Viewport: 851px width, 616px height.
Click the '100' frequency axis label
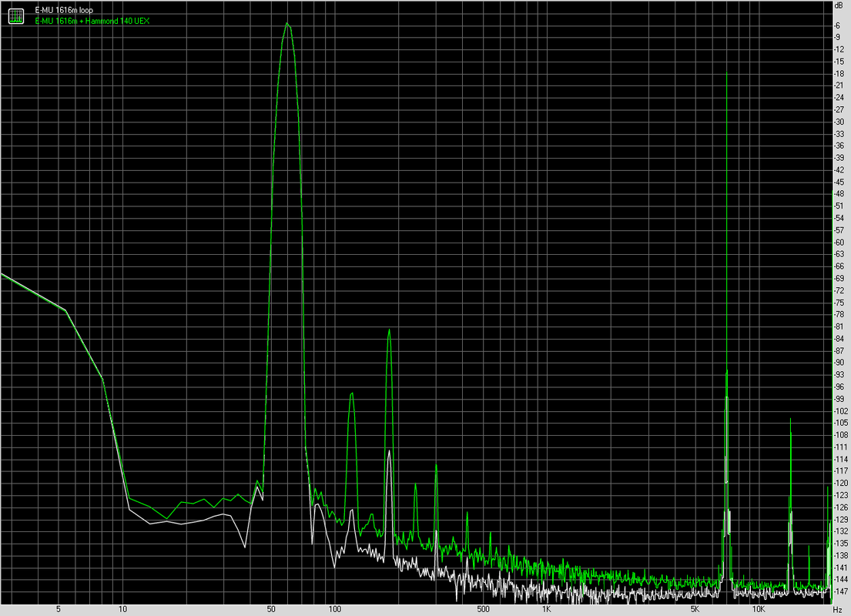(x=335, y=610)
